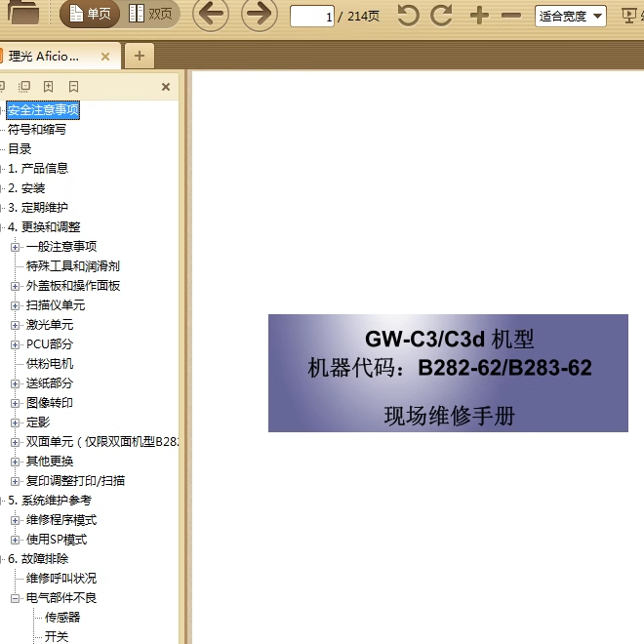The height and width of the screenshot is (644, 644).
Task: Zoom in with the plus icon
Action: point(479,16)
